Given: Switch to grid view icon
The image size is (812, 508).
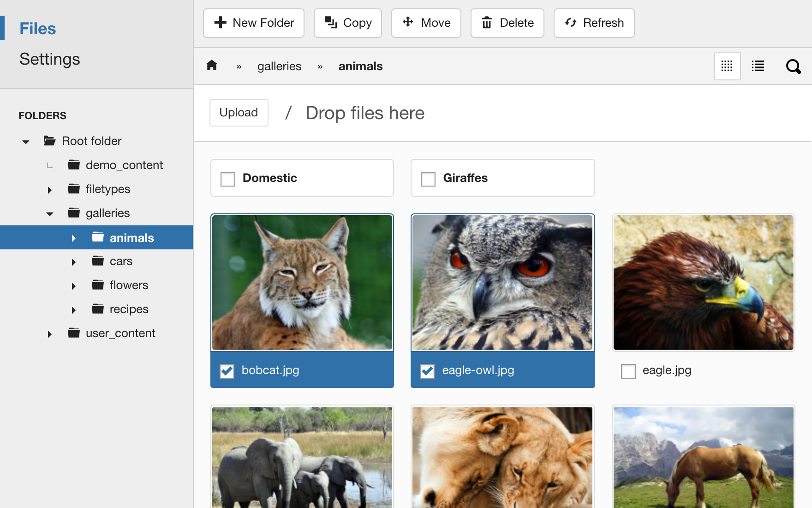Looking at the screenshot, I should click(727, 66).
